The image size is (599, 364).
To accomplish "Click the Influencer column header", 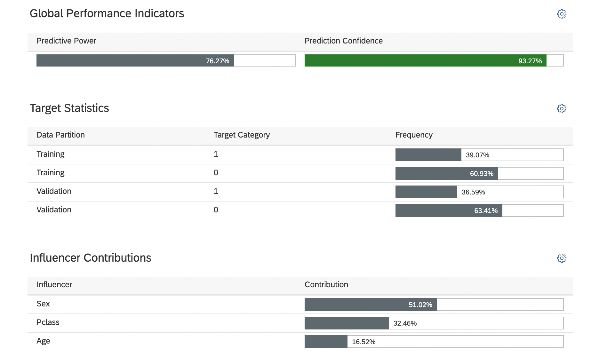I will pyautogui.click(x=54, y=285).
